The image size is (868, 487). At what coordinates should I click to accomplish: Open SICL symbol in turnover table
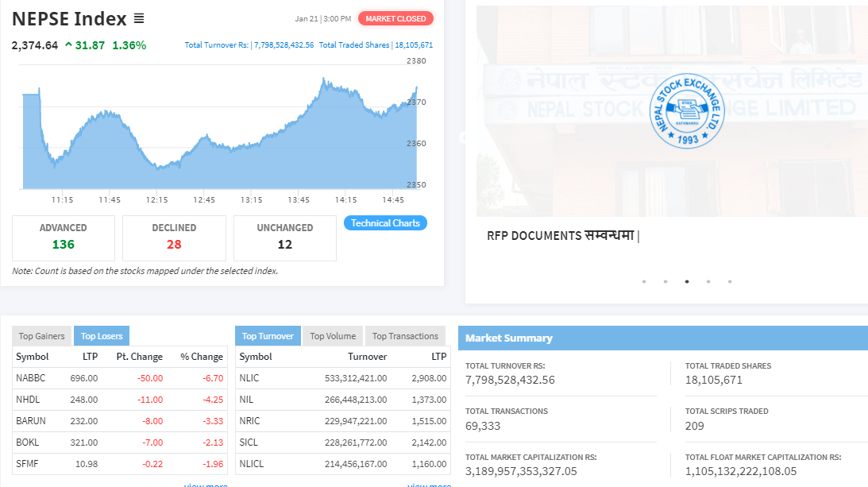tap(249, 443)
